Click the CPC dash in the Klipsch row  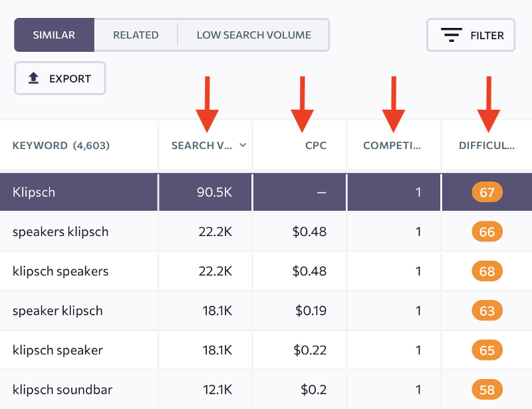(x=321, y=193)
